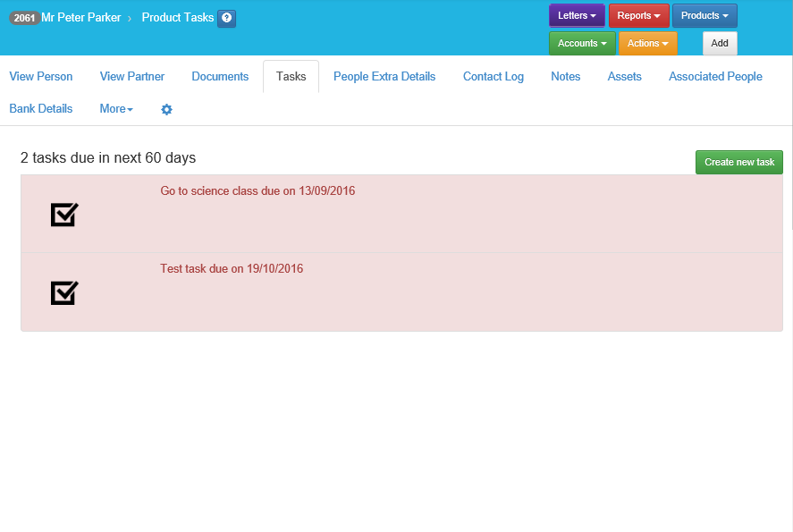
Task: Open the Accounts dropdown
Action: click(x=582, y=44)
